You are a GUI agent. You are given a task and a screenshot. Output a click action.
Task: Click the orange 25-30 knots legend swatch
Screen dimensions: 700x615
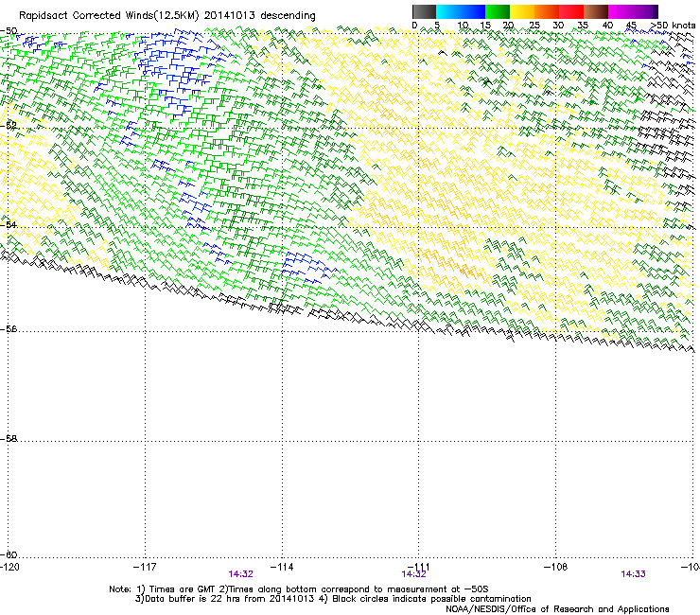(x=547, y=11)
